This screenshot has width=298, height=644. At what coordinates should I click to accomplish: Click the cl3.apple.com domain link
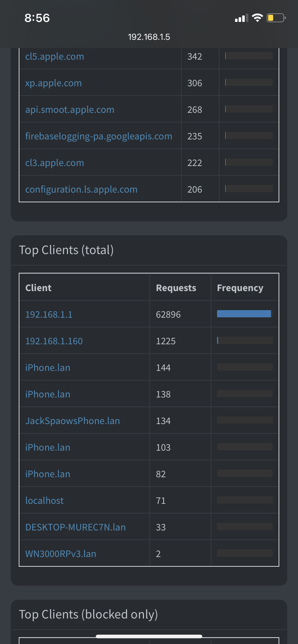coord(55,163)
